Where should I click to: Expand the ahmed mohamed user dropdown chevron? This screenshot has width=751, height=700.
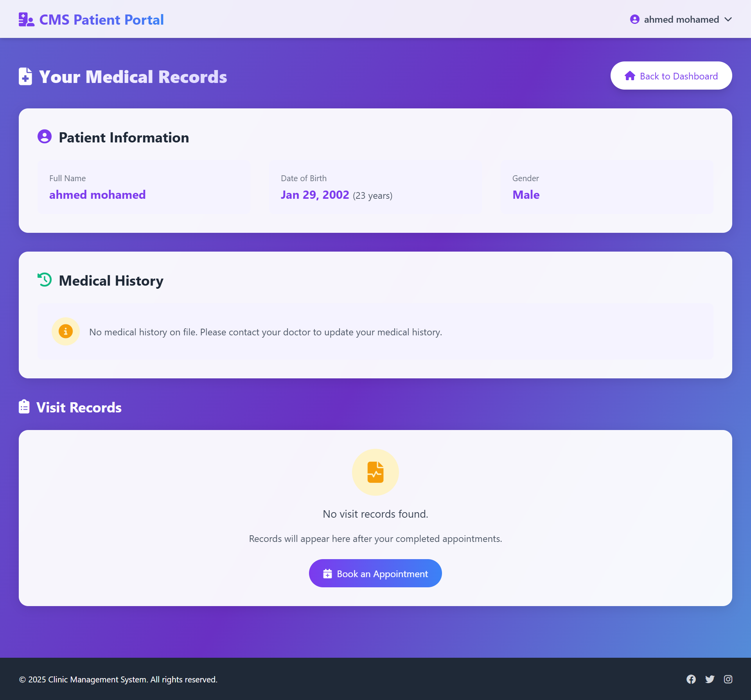click(728, 20)
